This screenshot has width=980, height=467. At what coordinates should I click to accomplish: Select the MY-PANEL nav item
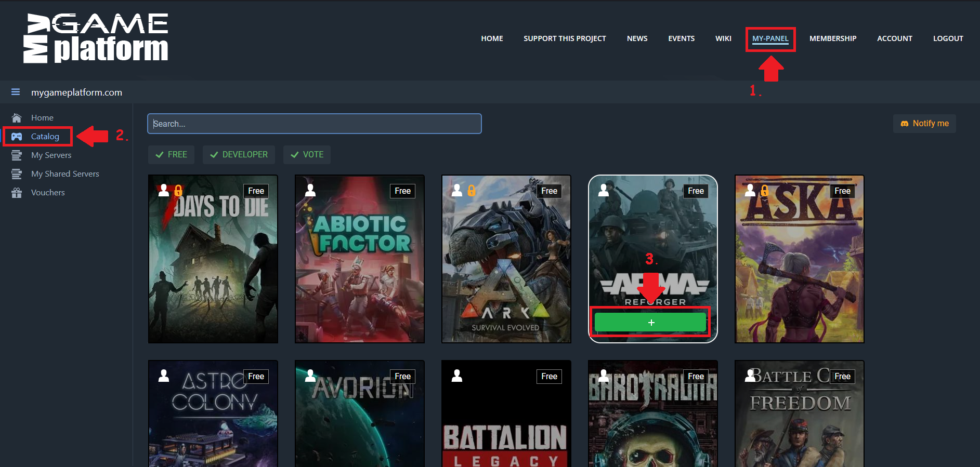pos(770,38)
